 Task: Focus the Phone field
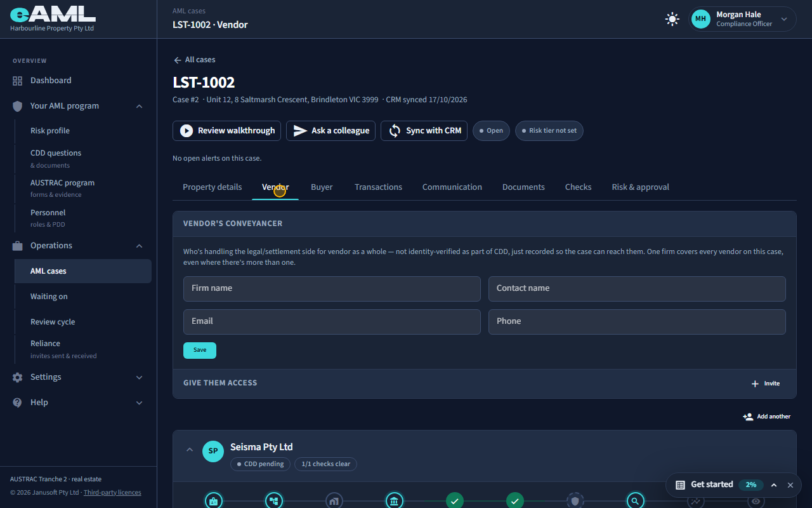pyautogui.click(x=637, y=322)
